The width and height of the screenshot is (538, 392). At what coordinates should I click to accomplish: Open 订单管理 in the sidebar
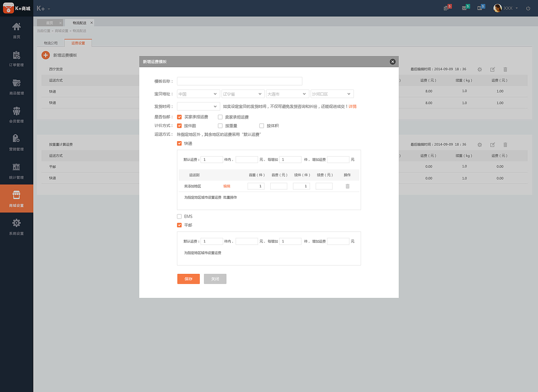[16, 58]
